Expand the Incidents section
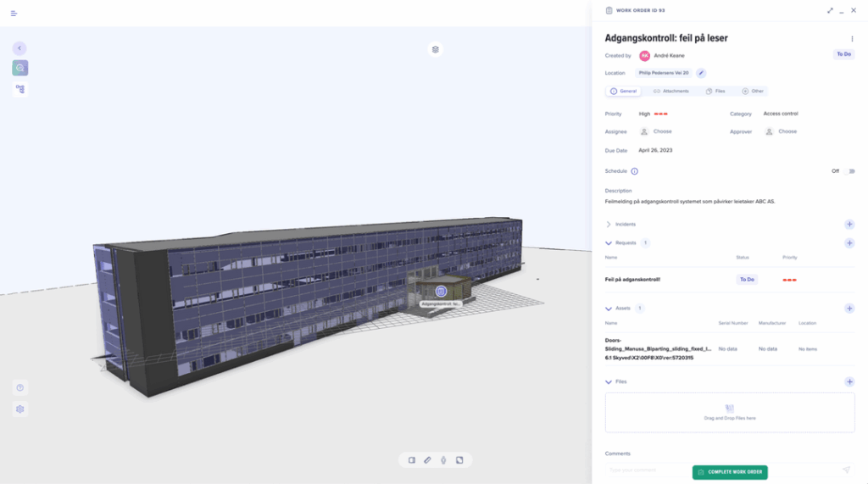The image size is (868, 484). point(609,225)
